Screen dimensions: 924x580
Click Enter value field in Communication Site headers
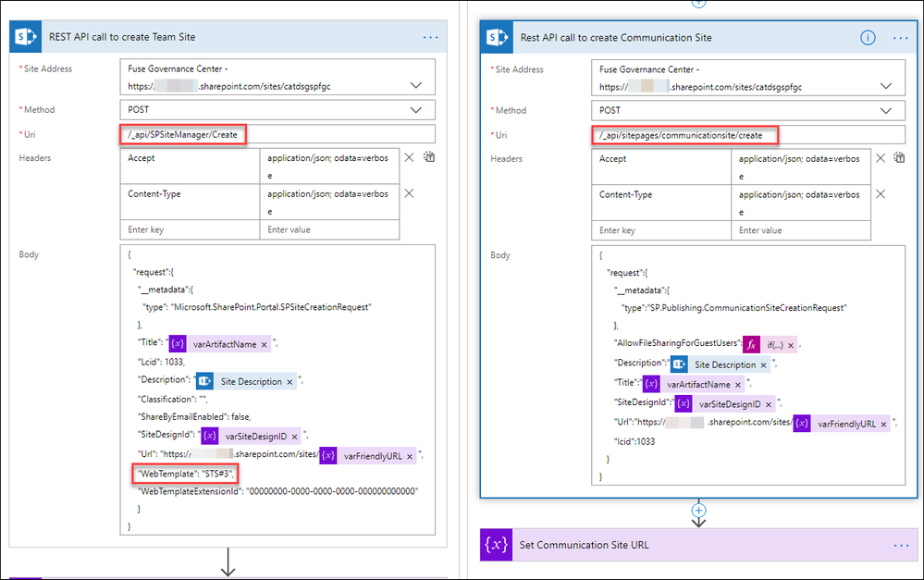pos(801,230)
